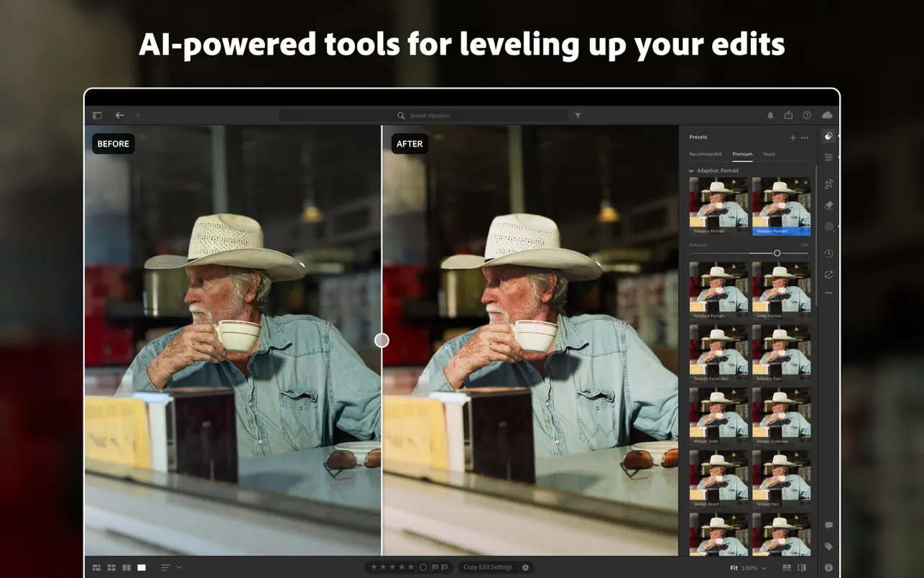This screenshot has width=924, height=578.
Task: Add a new preset with plus button
Action: click(x=793, y=137)
